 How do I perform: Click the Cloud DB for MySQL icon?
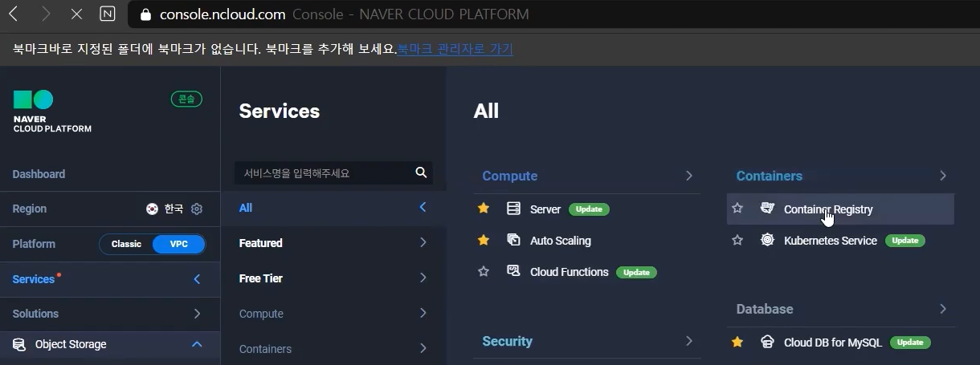[x=767, y=342]
